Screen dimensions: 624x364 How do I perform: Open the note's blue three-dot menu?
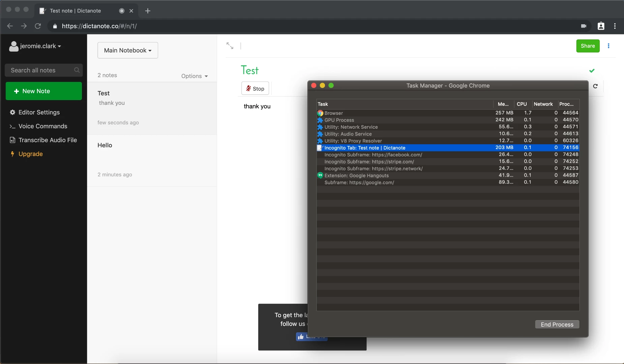point(608,46)
